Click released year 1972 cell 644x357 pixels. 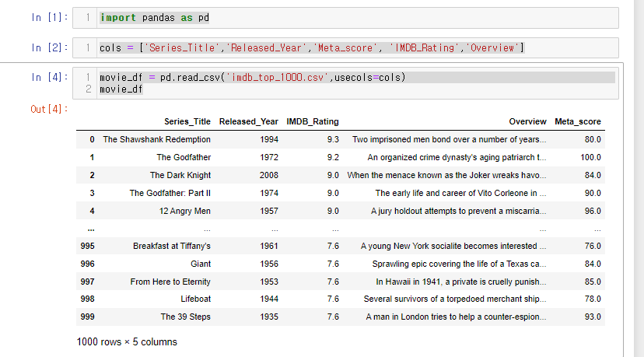[x=269, y=157]
